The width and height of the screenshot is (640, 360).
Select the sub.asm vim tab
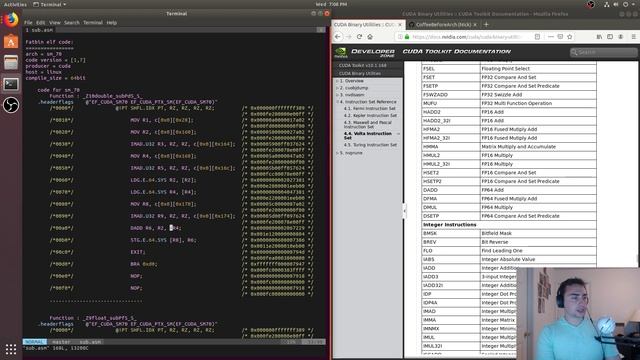point(39,30)
